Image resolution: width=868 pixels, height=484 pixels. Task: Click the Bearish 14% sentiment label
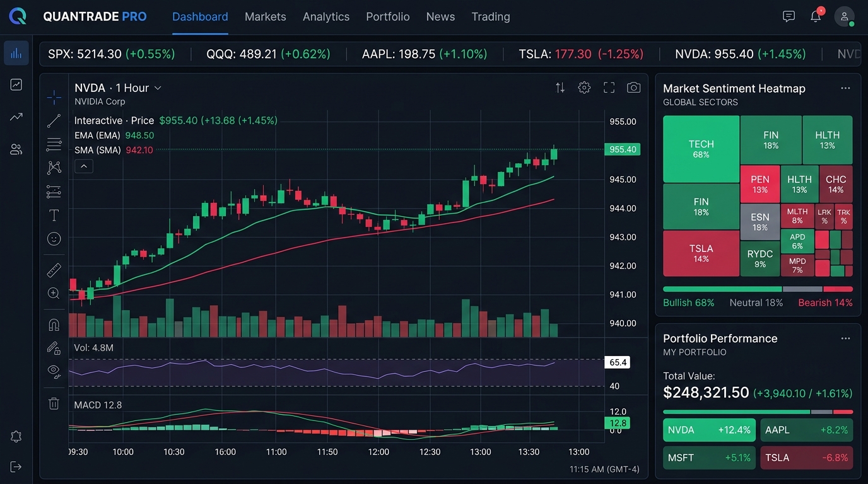point(825,302)
